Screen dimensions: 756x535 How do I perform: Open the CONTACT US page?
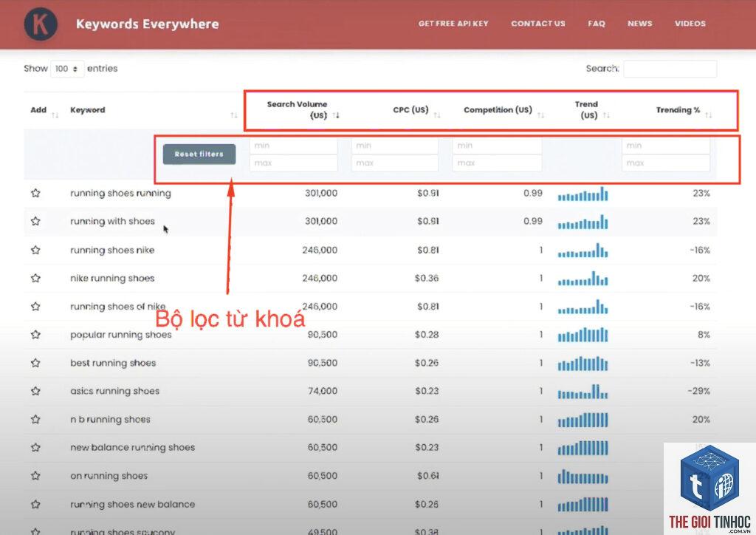pyautogui.click(x=538, y=23)
